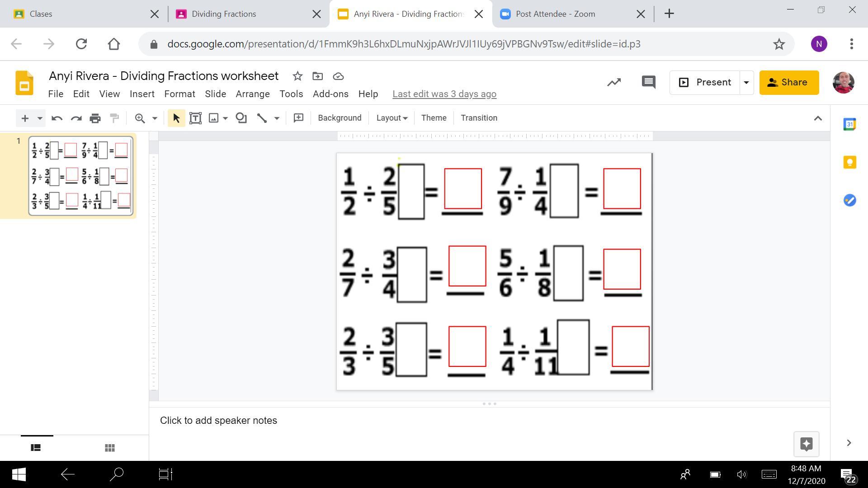Click the Add comment toolbar icon
The width and height of the screenshot is (868, 488).
pyautogui.click(x=298, y=118)
